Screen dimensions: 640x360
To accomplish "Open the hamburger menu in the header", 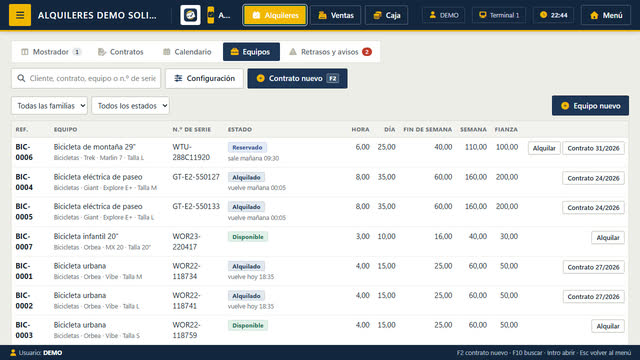I will coord(20,15).
